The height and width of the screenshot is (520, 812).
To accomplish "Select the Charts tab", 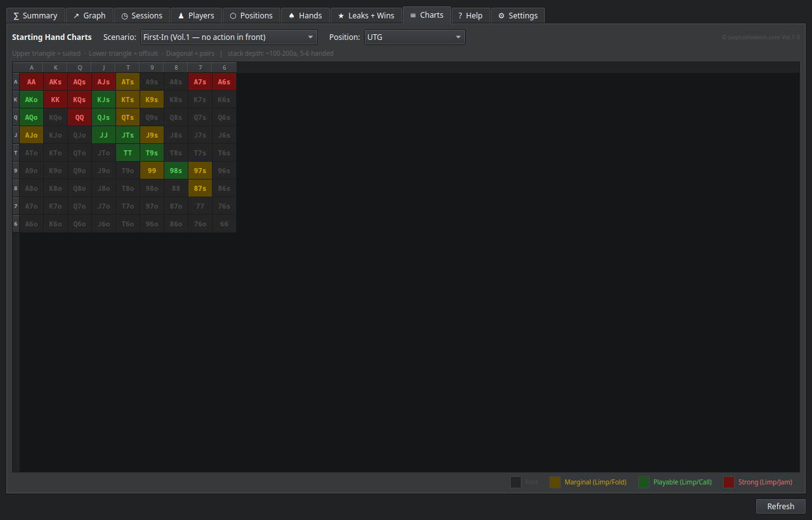I will click(x=426, y=15).
